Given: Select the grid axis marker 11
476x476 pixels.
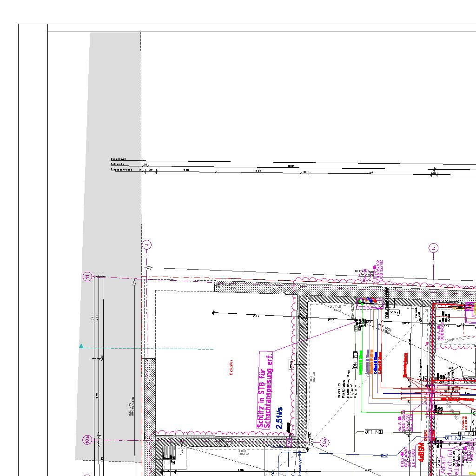Looking at the screenshot, I should (x=87, y=277).
